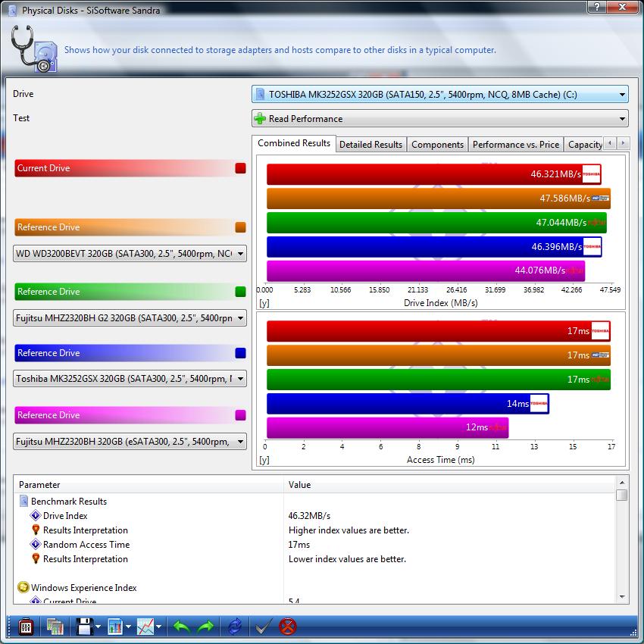Click the red cancel X icon
The width and height of the screenshot is (644, 644).
point(287,627)
